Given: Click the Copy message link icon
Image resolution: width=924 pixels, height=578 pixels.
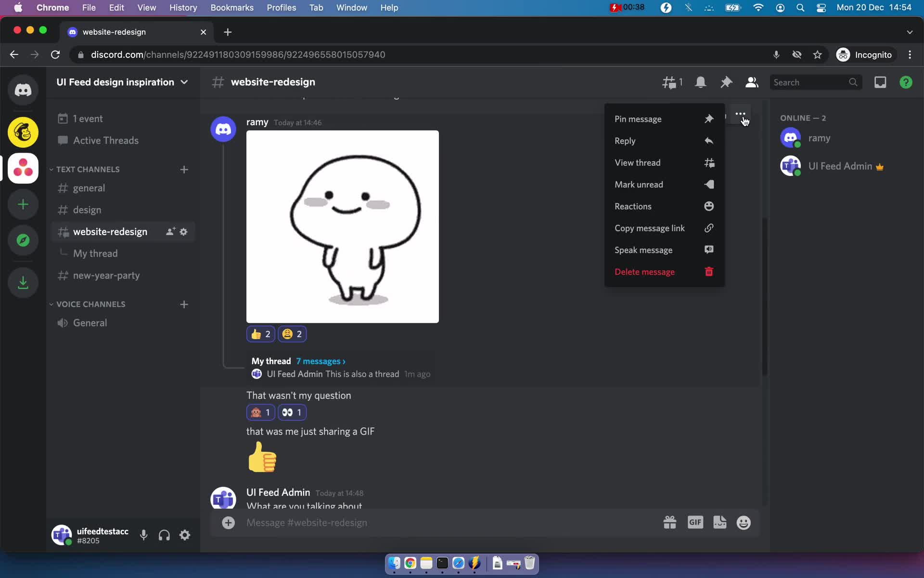Looking at the screenshot, I should [708, 228].
